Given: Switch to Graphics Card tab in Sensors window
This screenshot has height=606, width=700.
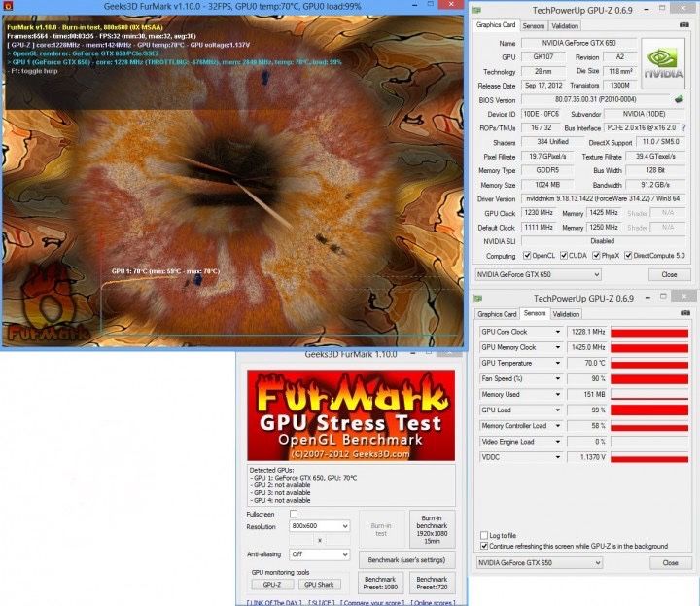Looking at the screenshot, I should tap(497, 314).
